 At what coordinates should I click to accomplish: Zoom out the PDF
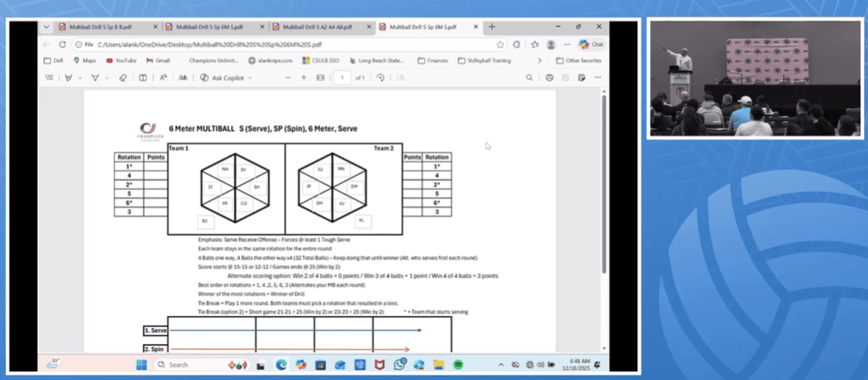(288, 78)
